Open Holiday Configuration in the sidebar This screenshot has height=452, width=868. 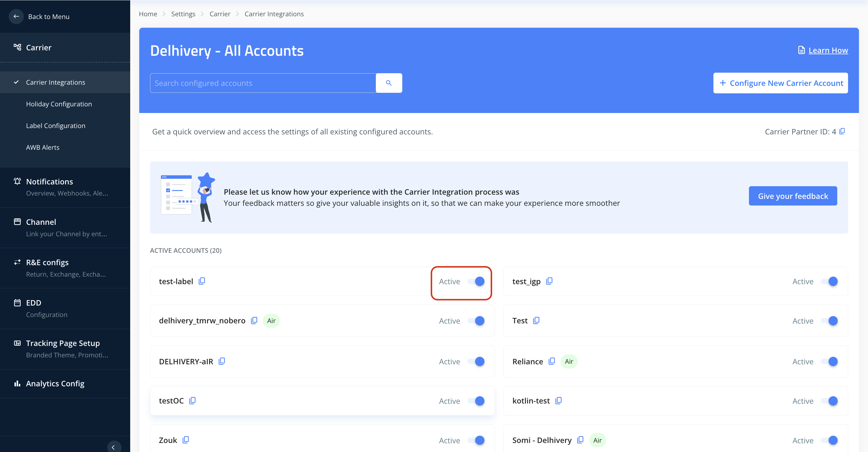point(59,104)
